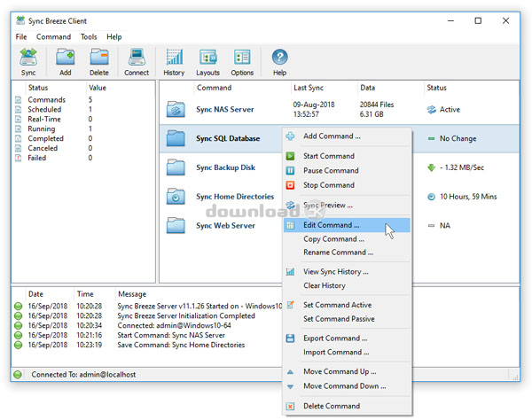Select the Sync Web Server command name
Image resolution: width=532 pixels, height=420 pixels.
pos(225,226)
